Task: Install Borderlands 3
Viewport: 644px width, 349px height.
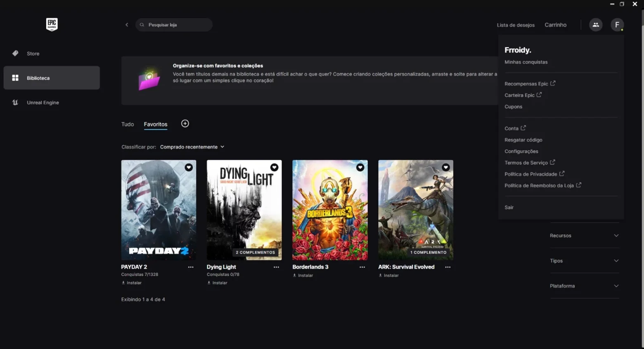Action: click(303, 275)
